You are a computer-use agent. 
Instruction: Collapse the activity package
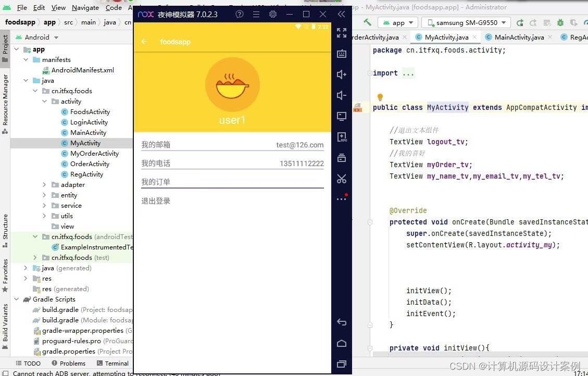point(45,101)
